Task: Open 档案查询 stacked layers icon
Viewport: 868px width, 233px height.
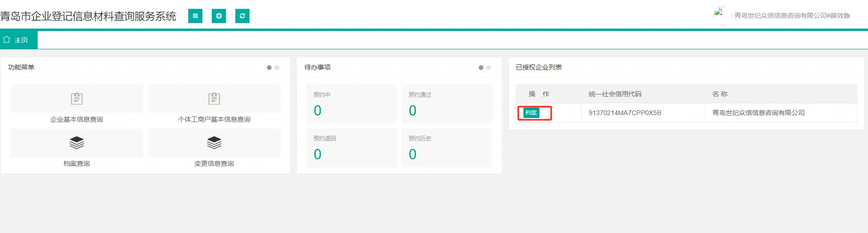Action: point(77,142)
